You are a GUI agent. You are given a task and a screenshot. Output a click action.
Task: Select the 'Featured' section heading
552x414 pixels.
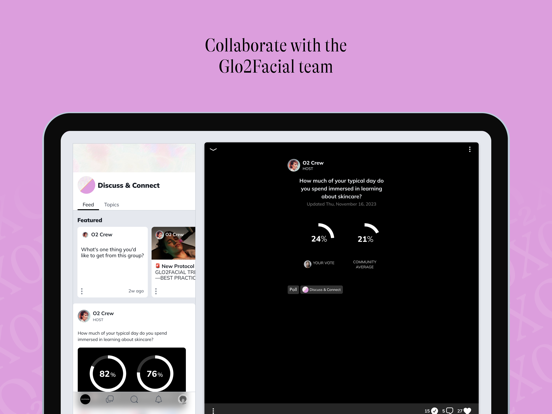point(90,220)
